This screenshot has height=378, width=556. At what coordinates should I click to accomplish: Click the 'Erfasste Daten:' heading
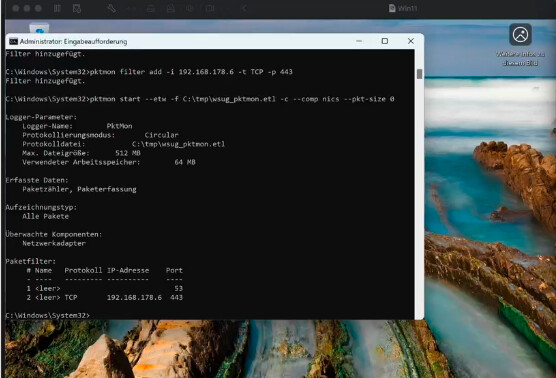pos(37,180)
